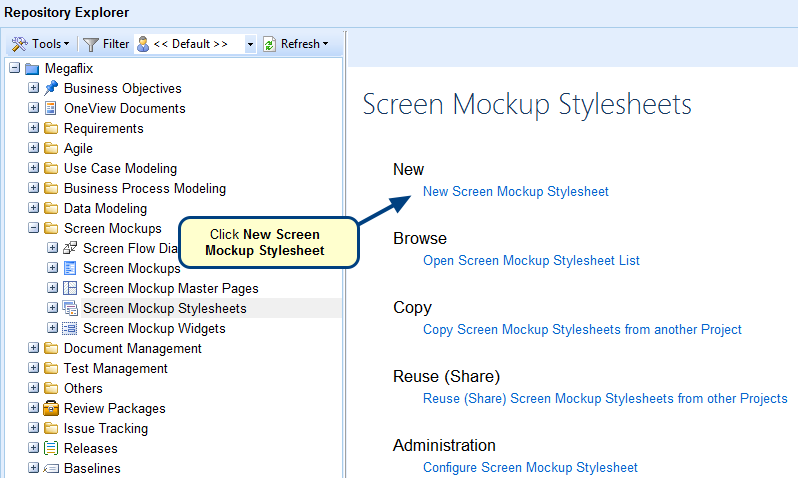Open the Refresh dropdown arrow
This screenshot has width=798, height=478.
[x=327, y=44]
